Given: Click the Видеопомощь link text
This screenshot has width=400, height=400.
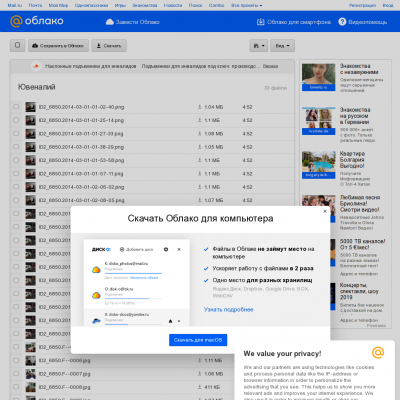Looking at the screenshot, I should pyautogui.click(x=368, y=22).
